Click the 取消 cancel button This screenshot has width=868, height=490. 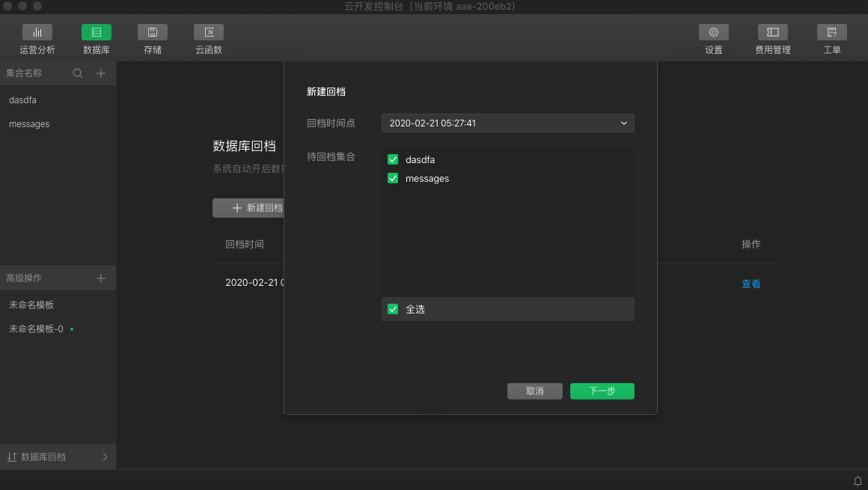click(x=534, y=391)
